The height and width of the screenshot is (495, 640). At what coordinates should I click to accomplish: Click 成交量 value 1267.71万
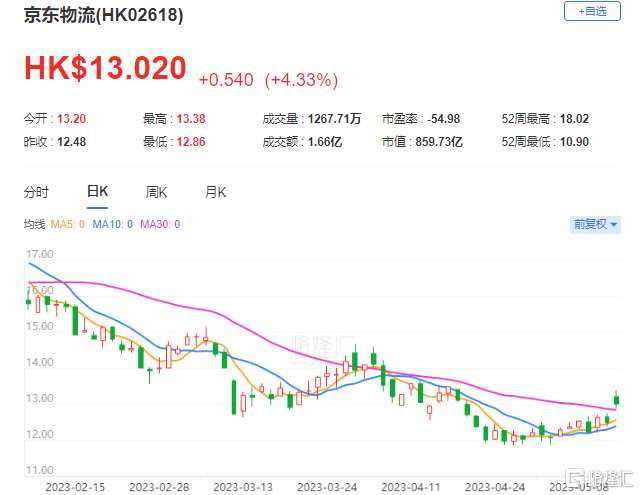(334, 119)
